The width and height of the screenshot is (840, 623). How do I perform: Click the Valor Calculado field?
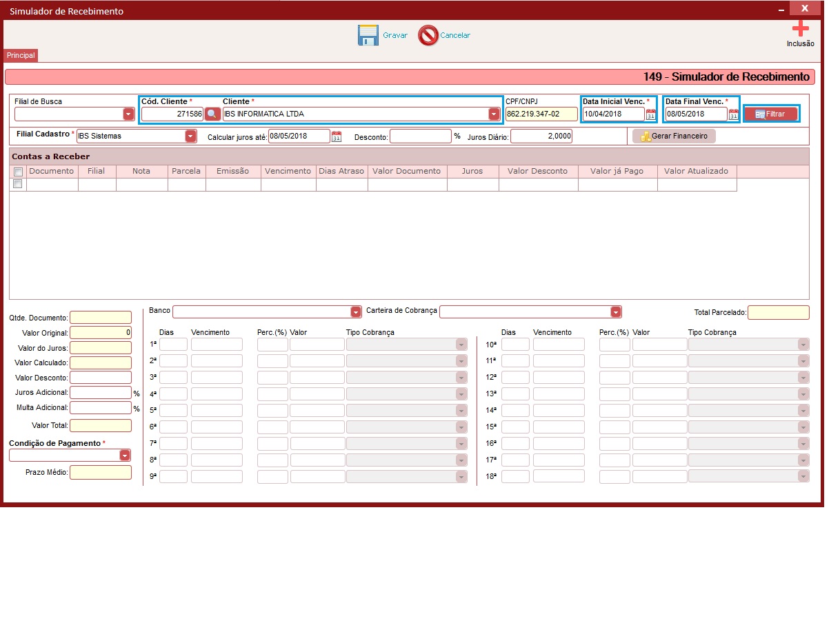pos(101,362)
